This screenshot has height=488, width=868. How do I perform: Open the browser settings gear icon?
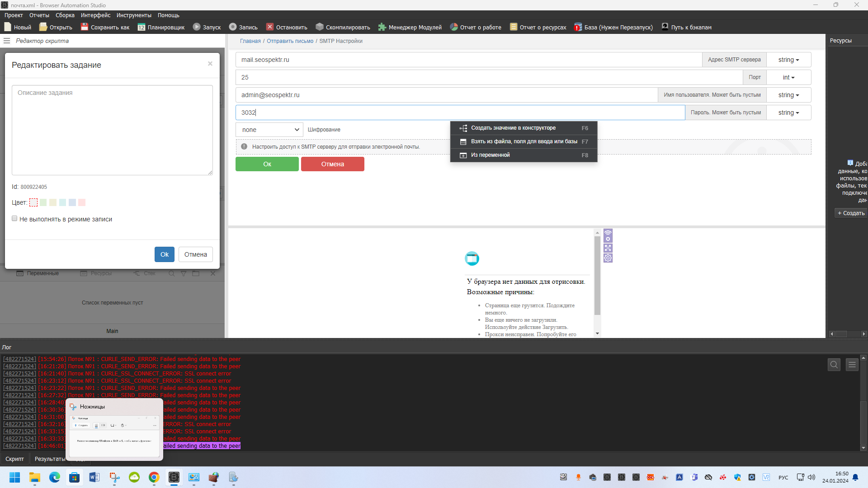click(x=608, y=258)
